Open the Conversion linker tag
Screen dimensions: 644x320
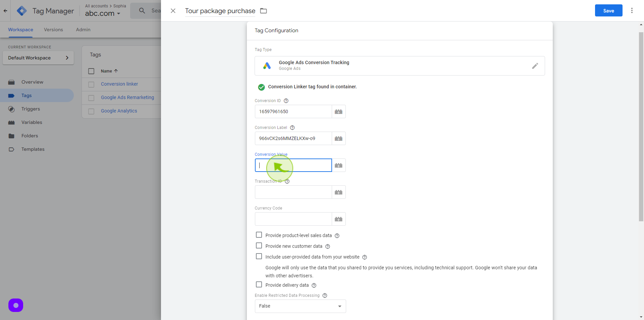119,84
